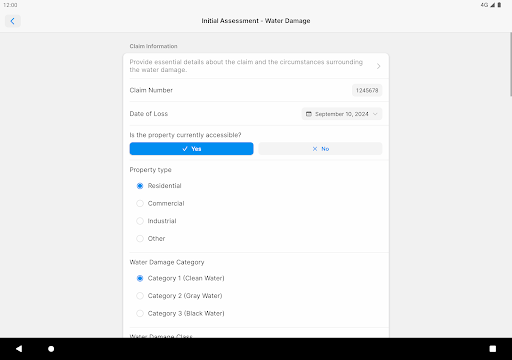
Task: Click the vertical scrollbar on right edge
Action: click(510, 64)
